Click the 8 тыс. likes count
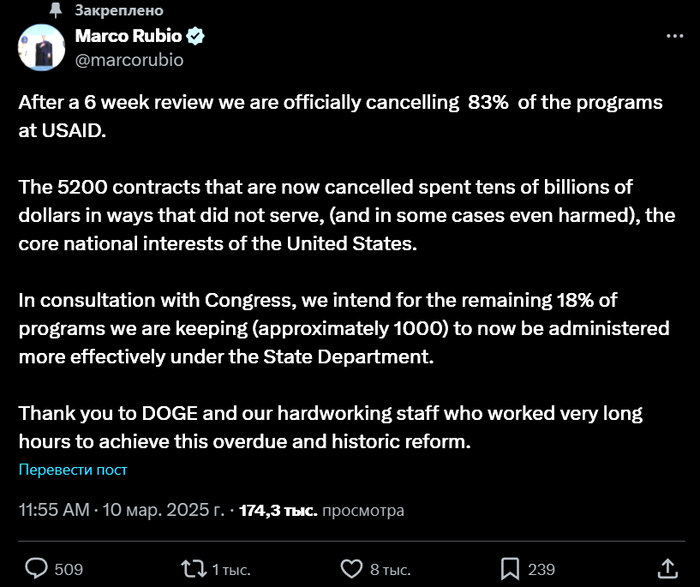700x587 pixels. 390,569
